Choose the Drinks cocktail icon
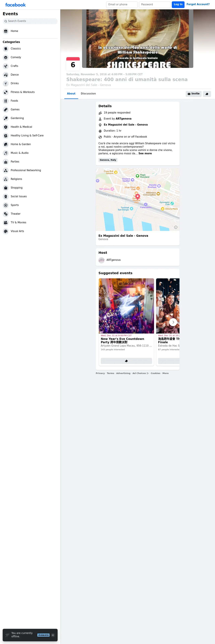This screenshot has height=644, width=215. 6,83
